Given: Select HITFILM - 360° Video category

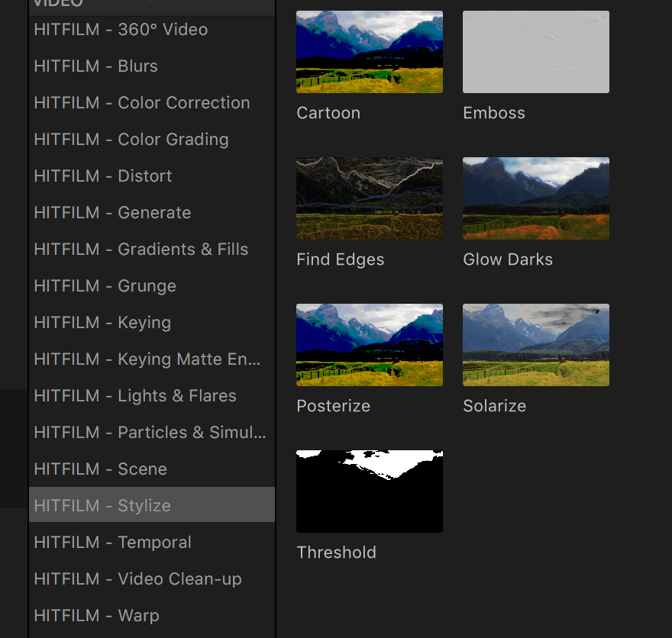Looking at the screenshot, I should [152, 30].
